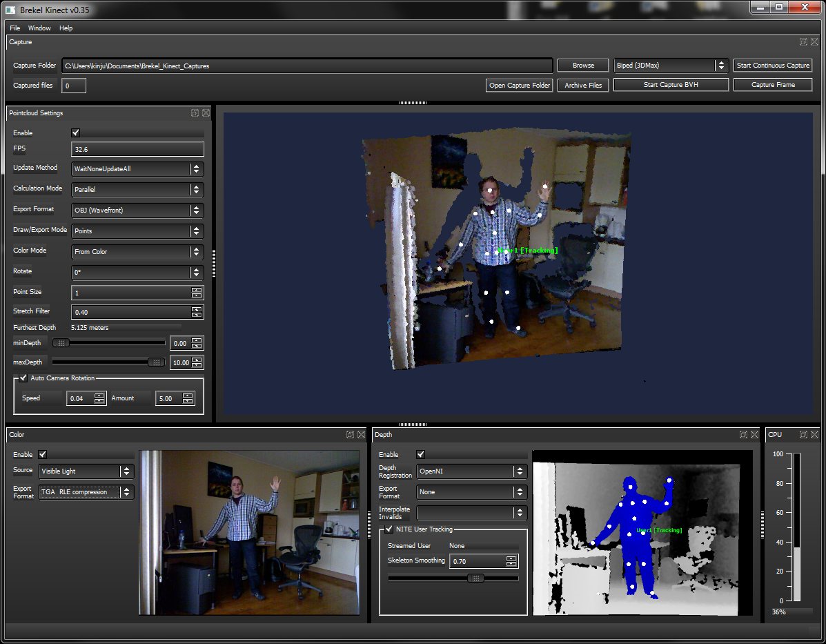Open the Window menu

(x=39, y=28)
